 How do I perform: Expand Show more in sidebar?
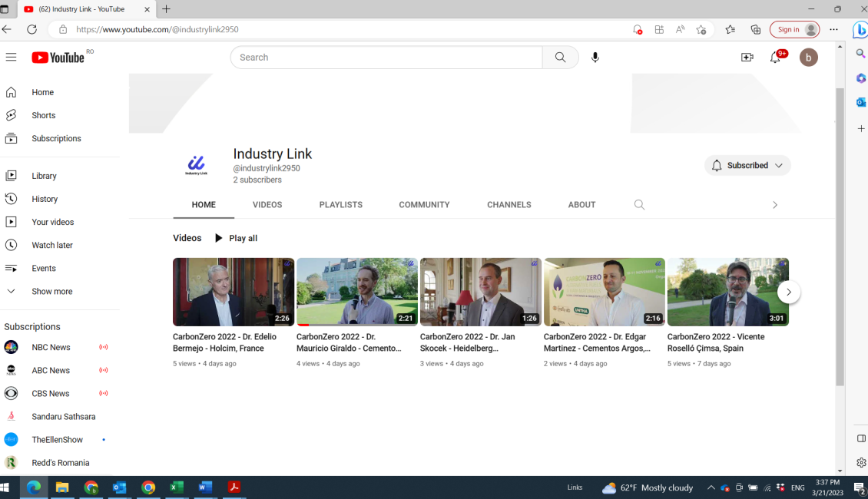[x=51, y=292]
